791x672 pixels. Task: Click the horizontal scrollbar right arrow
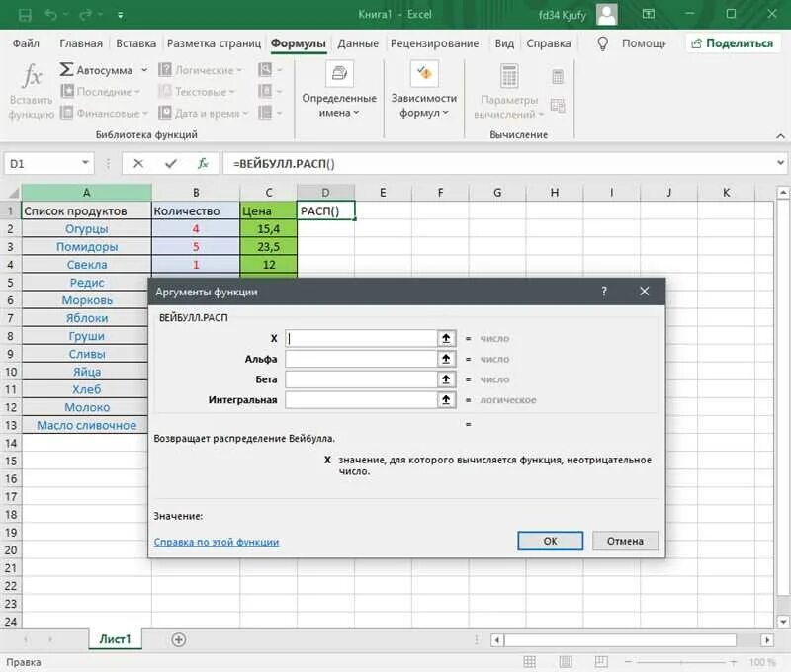click(767, 640)
